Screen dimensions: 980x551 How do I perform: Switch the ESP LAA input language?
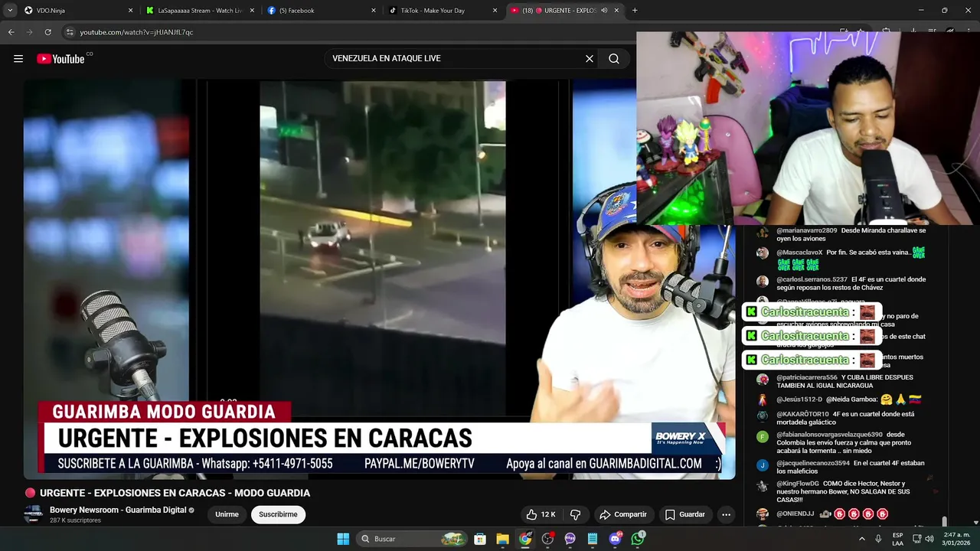click(x=897, y=539)
